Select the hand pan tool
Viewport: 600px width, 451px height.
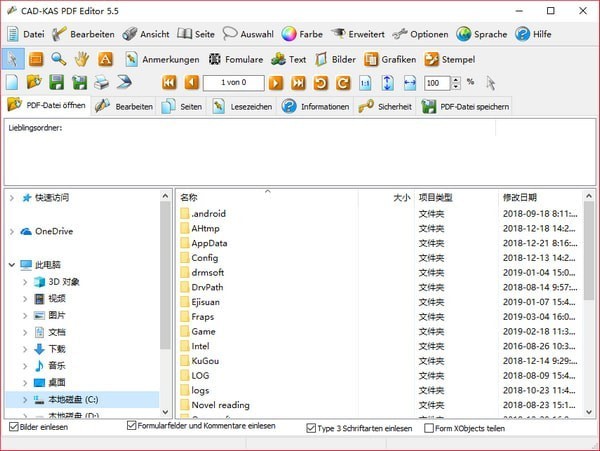point(82,59)
